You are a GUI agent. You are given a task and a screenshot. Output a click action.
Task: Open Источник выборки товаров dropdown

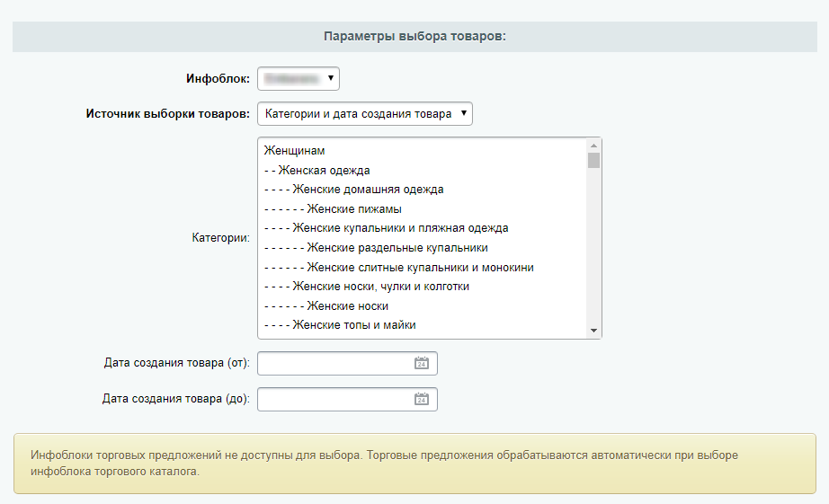[x=364, y=114]
